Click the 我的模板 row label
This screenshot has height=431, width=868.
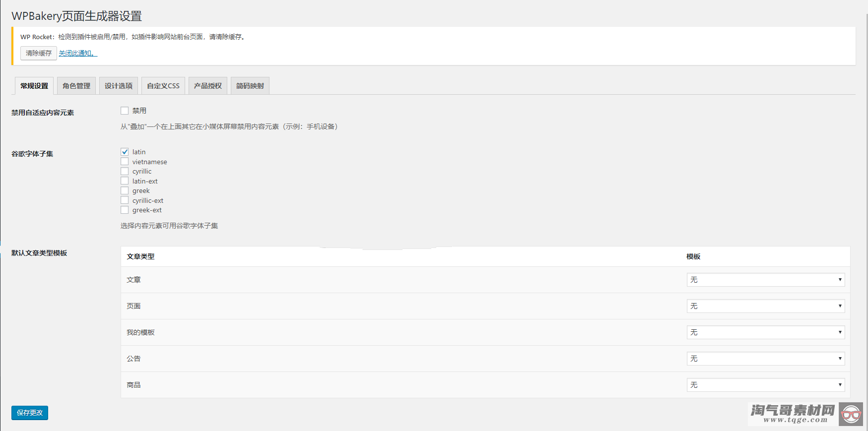pyautogui.click(x=140, y=332)
